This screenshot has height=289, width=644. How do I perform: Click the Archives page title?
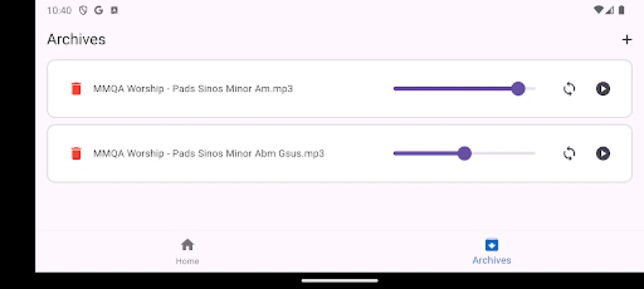click(76, 40)
